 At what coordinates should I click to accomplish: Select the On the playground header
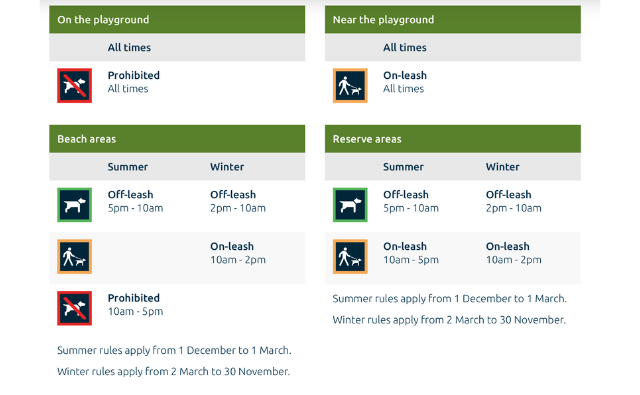177,19
